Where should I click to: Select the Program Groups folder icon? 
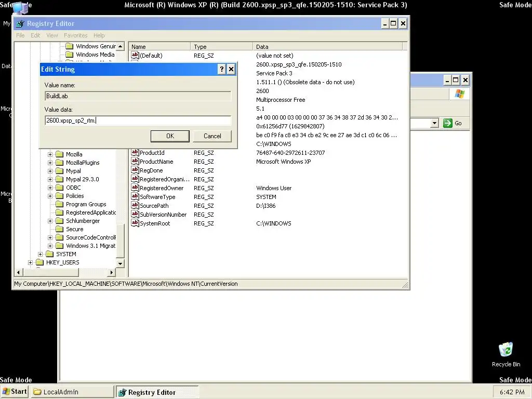tap(60, 204)
